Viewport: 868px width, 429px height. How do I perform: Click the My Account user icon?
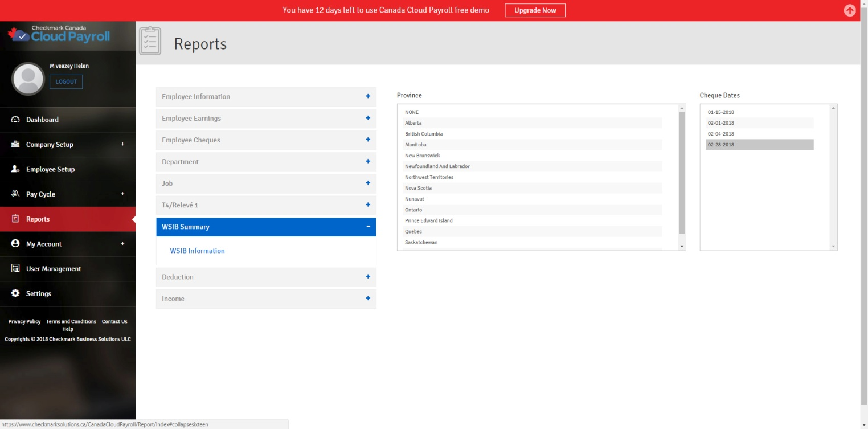coord(15,244)
